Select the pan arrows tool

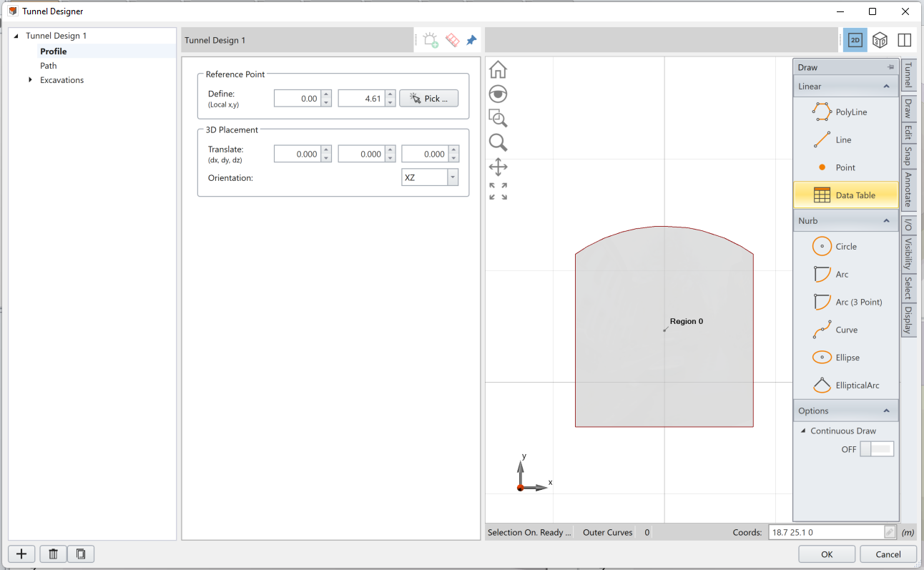tap(498, 167)
